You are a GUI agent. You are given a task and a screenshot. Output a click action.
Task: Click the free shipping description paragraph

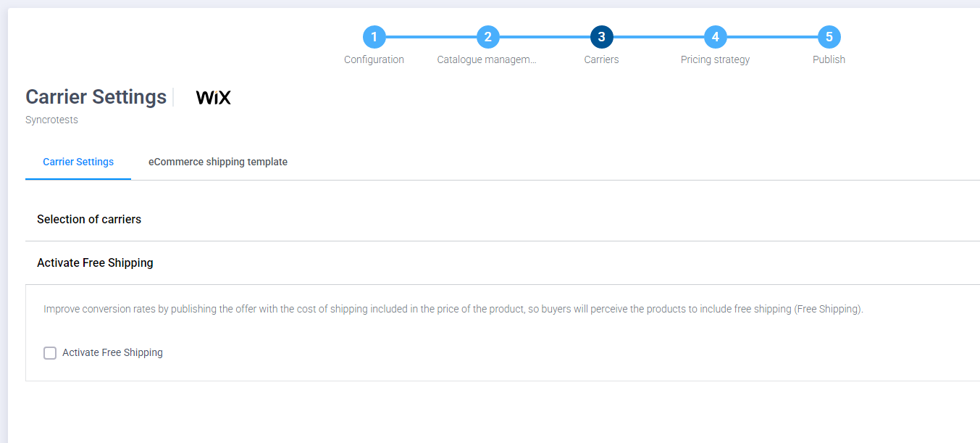453,309
